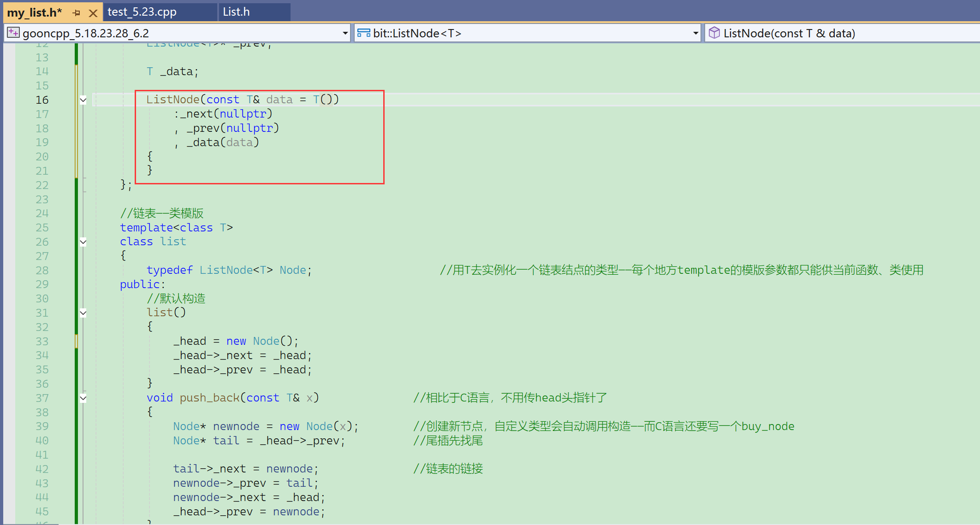This screenshot has height=525, width=980.
Task: Collapse the ListNode constructor at line 16
Action: coord(83,100)
